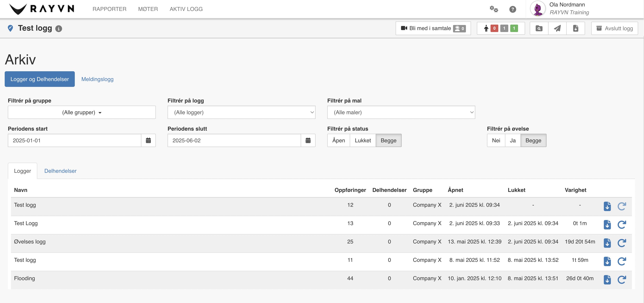Image resolution: width=644 pixels, height=303 pixels.
Task: Switch to the Meldingslogg tab
Action: point(97,79)
